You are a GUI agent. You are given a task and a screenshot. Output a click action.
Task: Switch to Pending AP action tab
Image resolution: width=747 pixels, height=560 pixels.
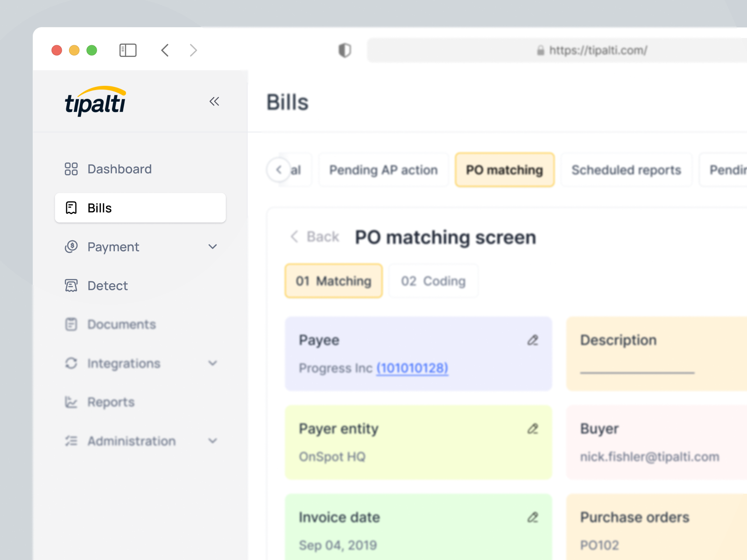click(x=383, y=170)
